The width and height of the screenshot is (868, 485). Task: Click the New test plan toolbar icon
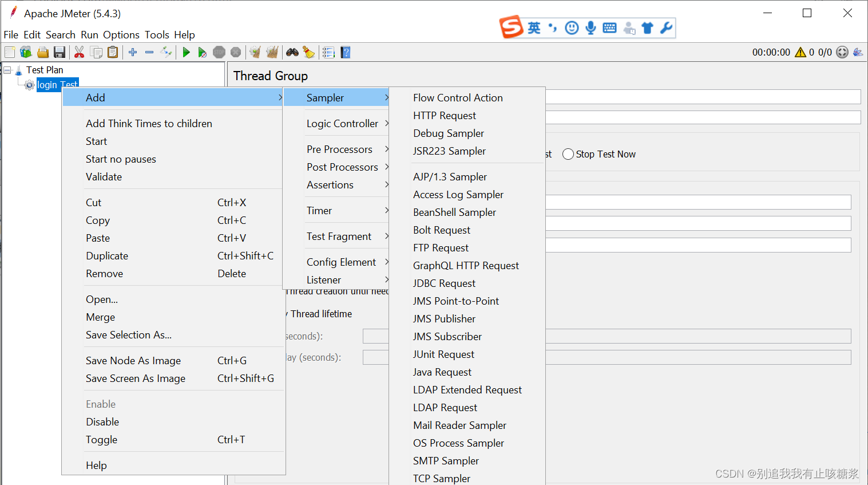(10, 52)
